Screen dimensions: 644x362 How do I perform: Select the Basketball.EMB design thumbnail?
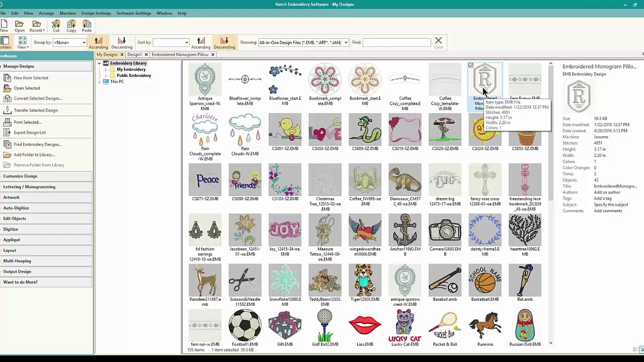[485, 280]
